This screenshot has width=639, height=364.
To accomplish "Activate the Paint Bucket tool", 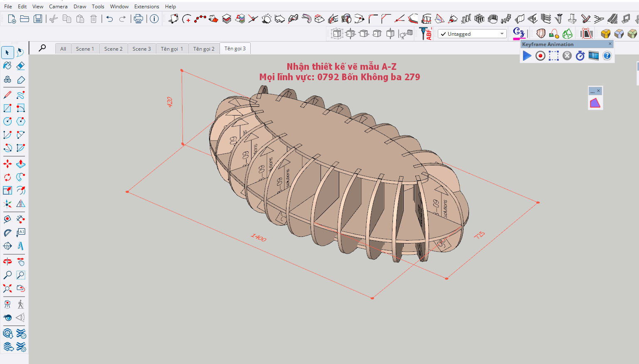I will (x=7, y=66).
